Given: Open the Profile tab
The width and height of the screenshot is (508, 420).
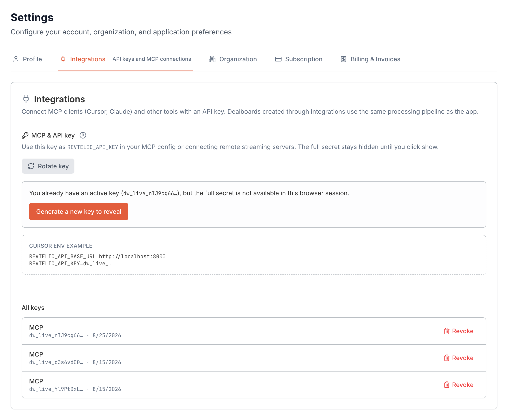Looking at the screenshot, I should click(27, 59).
